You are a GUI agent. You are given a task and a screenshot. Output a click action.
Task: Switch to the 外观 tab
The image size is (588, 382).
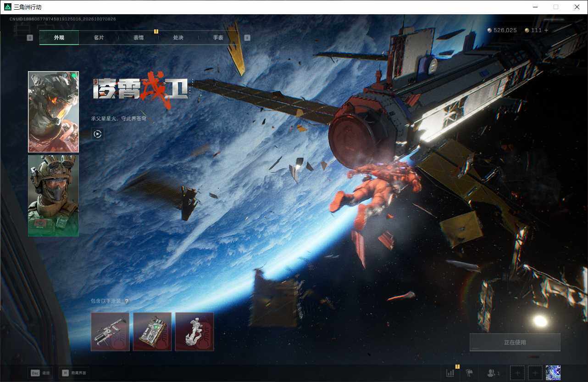[59, 38]
